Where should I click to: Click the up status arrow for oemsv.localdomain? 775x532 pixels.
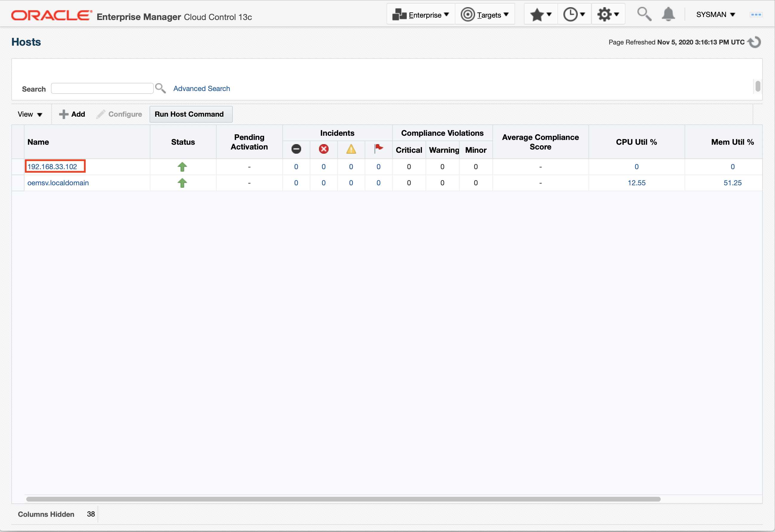pyautogui.click(x=182, y=183)
